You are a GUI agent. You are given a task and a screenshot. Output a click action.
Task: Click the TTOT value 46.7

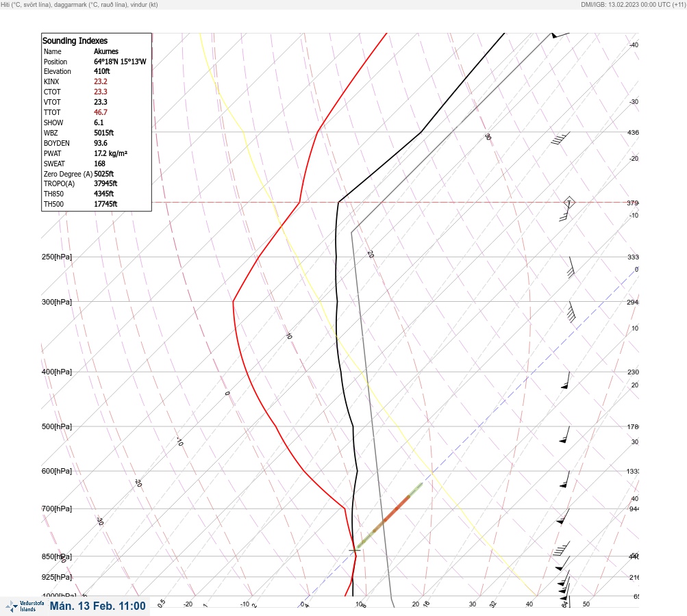tap(100, 112)
